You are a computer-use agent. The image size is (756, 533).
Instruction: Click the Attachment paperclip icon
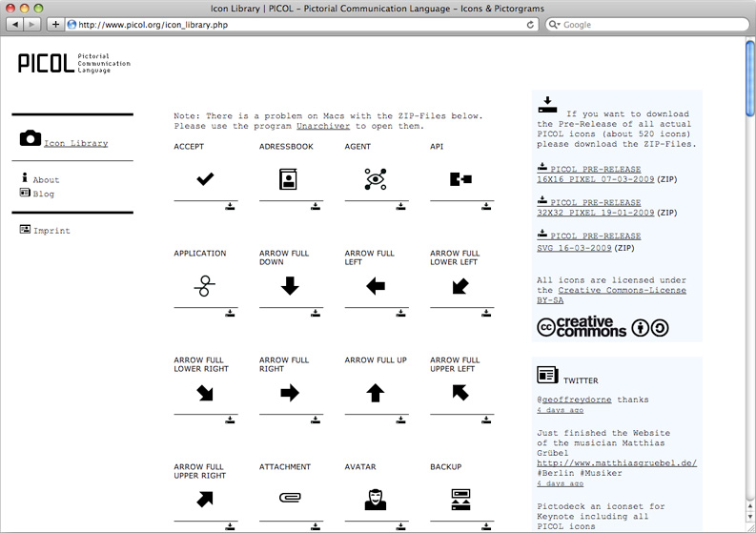coord(290,497)
